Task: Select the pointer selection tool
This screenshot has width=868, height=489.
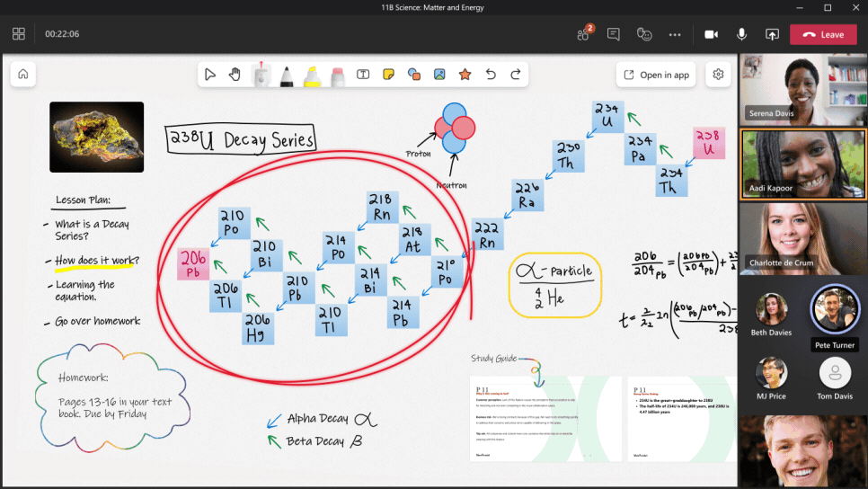Action: 209,75
